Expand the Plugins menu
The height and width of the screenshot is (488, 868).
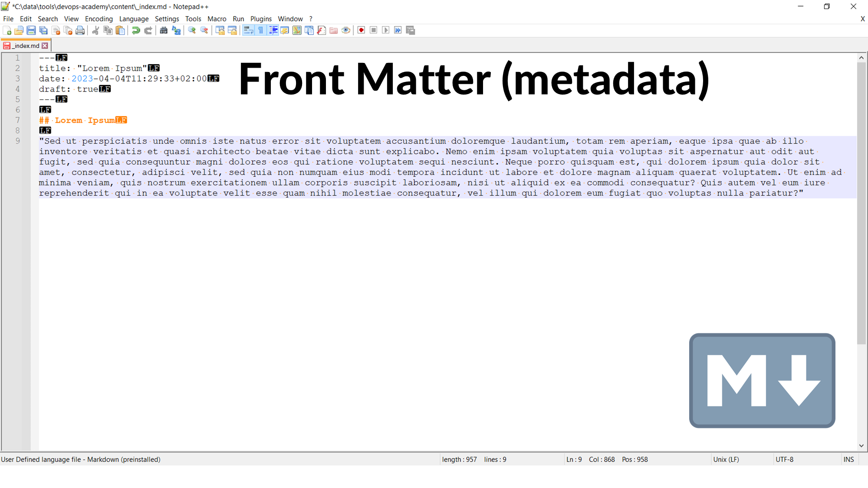click(261, 19)
